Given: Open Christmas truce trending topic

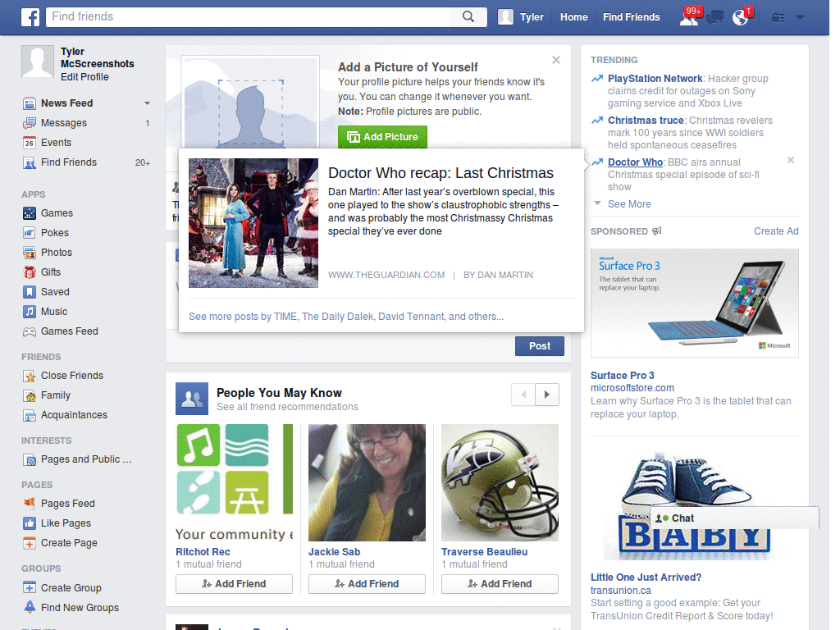Looking at the screenshot, I should point(646,121).
